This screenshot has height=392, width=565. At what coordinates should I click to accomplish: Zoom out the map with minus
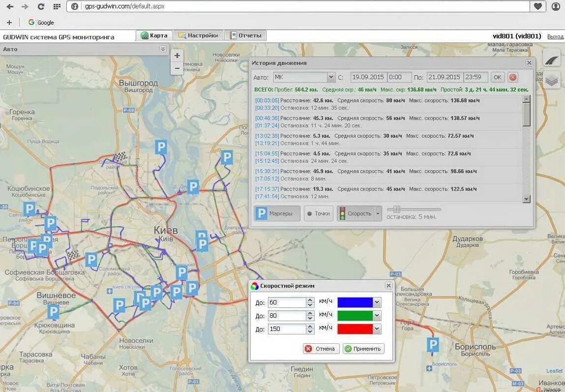click(x=177, y=68)
